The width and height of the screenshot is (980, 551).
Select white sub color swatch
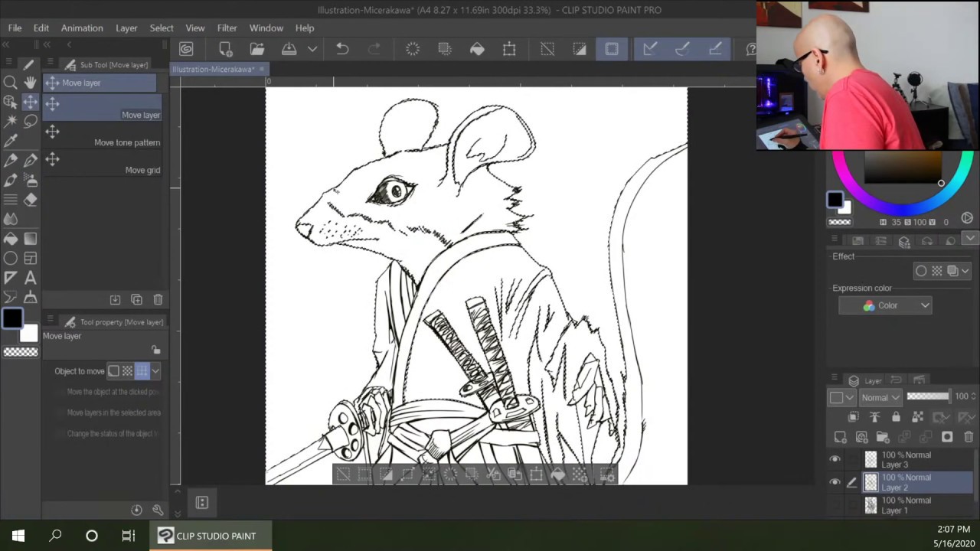click(x=29, y=333)
